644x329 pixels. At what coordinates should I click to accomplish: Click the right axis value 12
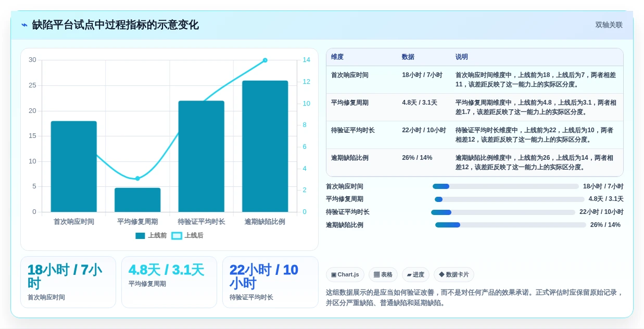click(x=307, y=82)
